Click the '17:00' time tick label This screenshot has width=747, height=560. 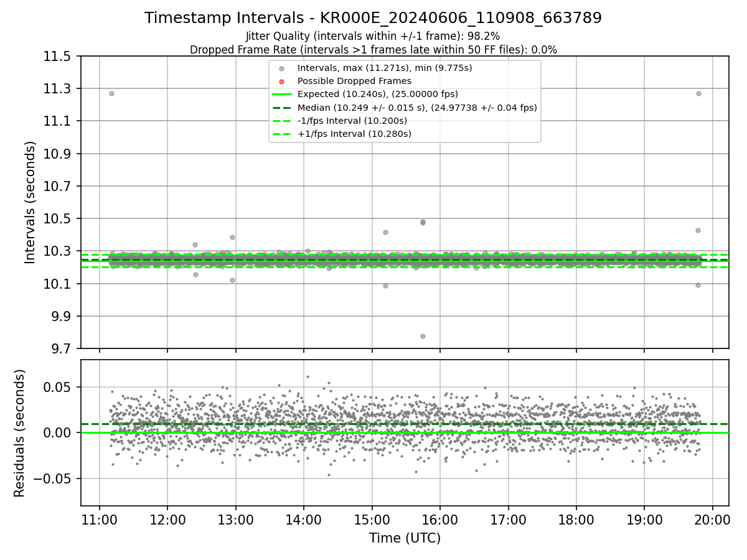coord(508,519)
